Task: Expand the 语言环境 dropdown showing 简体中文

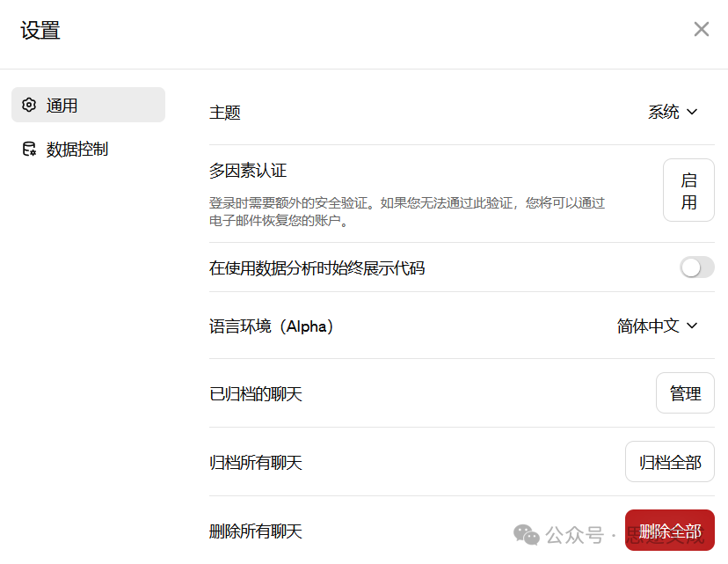Action: coord(656,326)
